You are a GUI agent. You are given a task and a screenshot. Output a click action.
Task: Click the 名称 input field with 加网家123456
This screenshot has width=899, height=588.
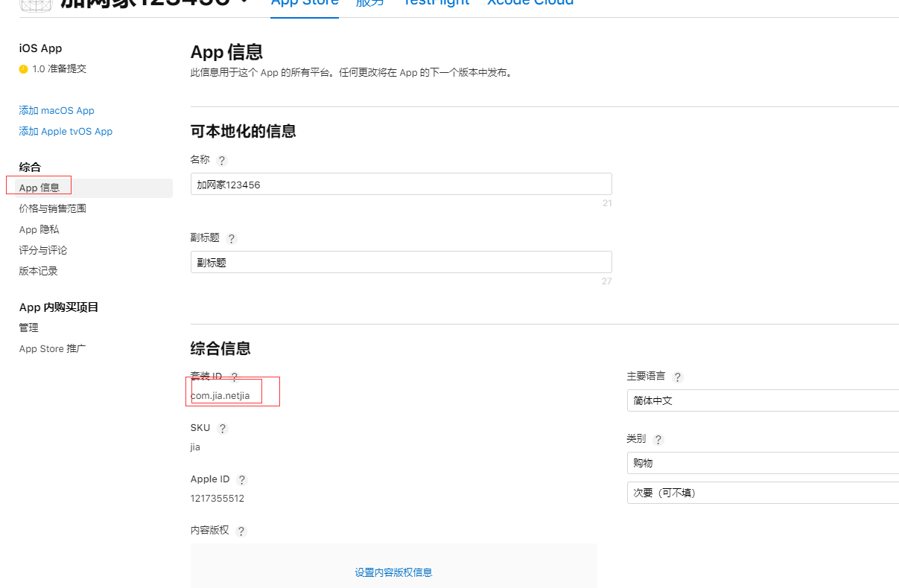point(401,184)
